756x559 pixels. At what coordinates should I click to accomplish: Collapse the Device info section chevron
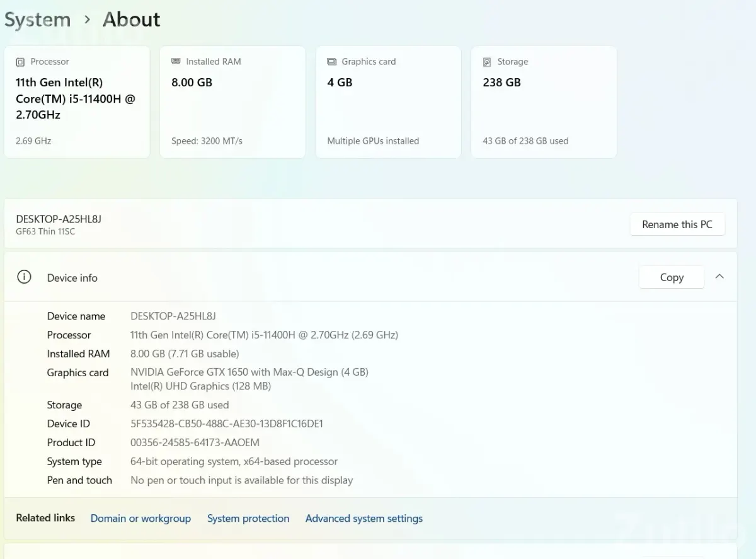(x=719, y=277)
